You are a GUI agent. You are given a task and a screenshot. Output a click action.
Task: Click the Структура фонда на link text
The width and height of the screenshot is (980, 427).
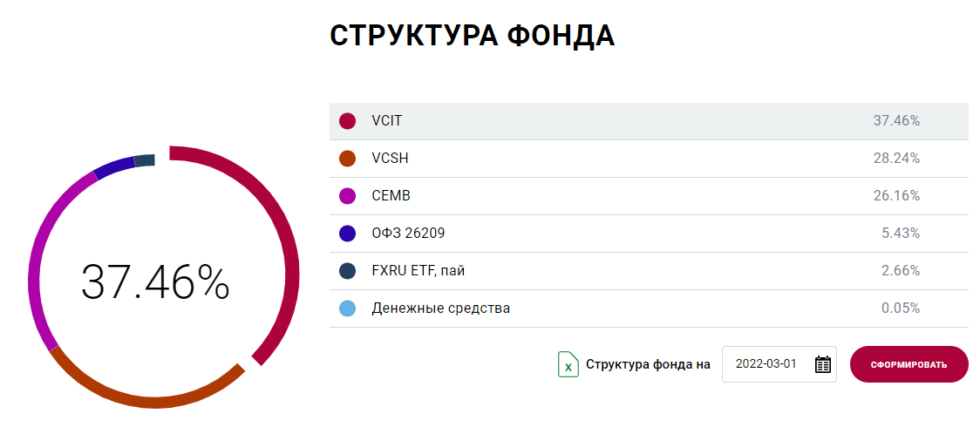pos(648,365)
